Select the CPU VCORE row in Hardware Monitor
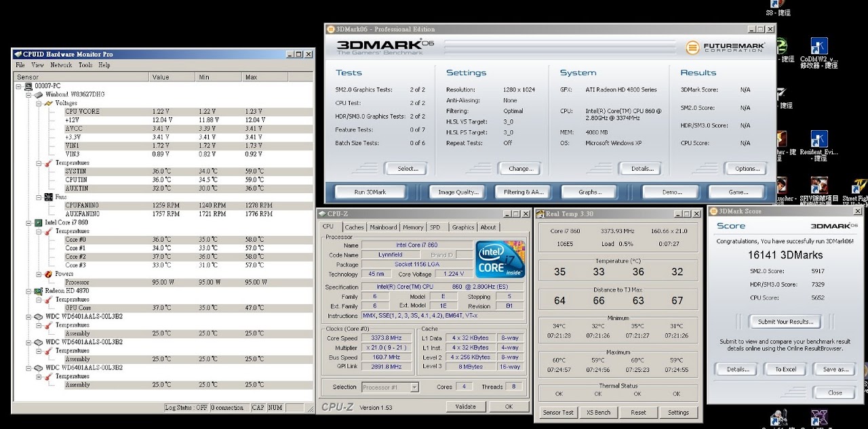 [x=188, y=112]
